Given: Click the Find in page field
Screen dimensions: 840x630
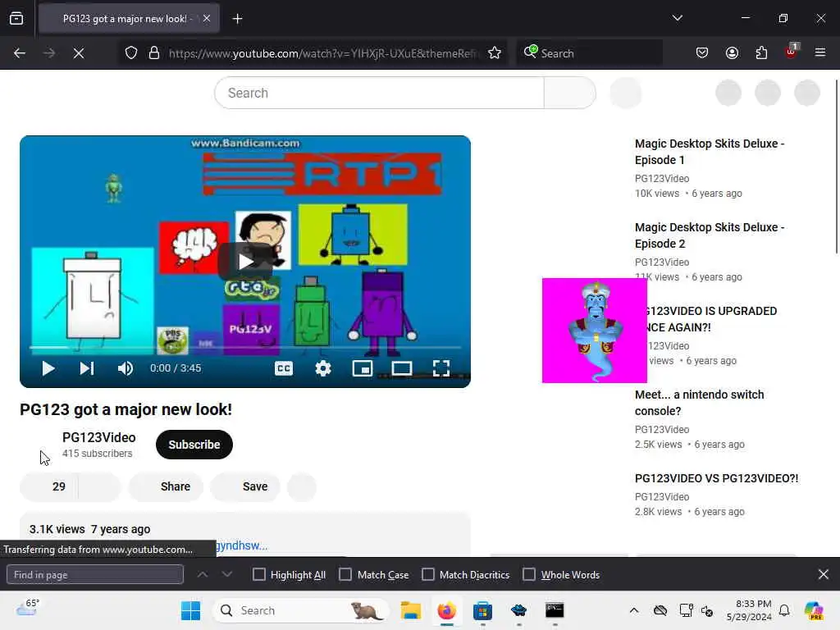Looking at the screenshot, I should 95,575.
